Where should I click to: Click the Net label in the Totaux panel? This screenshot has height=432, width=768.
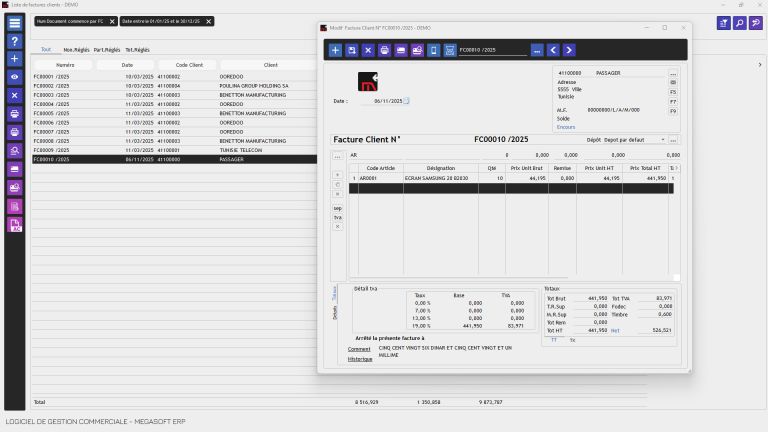pyautogui.click(x=615, y=331)
